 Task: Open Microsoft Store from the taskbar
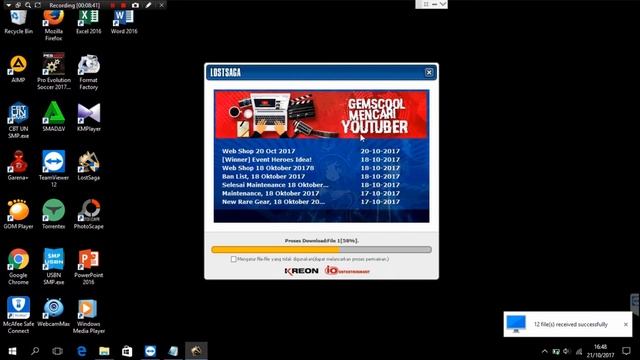127,351
